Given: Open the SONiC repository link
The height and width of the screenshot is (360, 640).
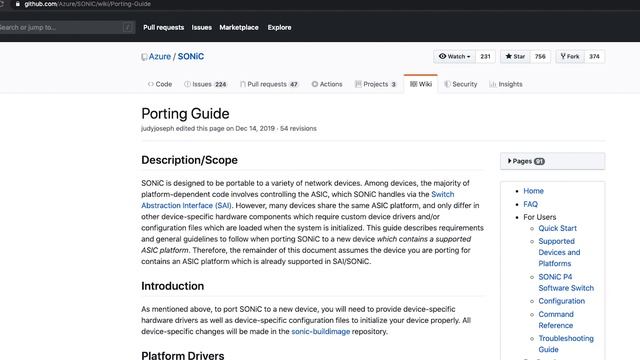Looking at the screenshot, I should coord(191,56).
